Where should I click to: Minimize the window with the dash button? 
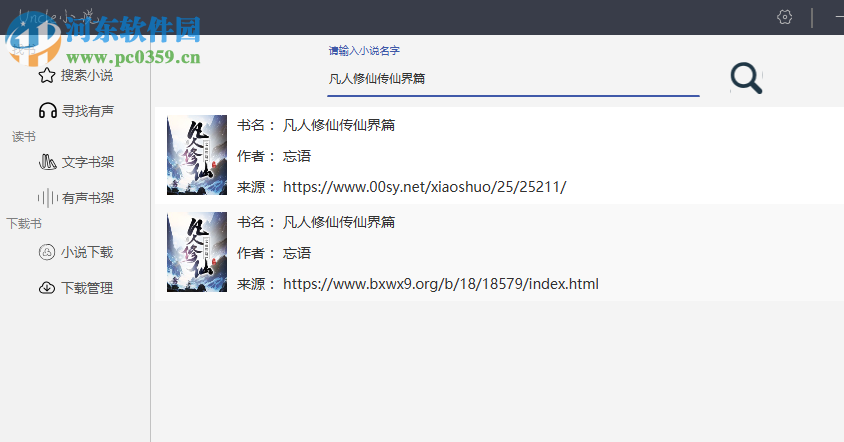point(839,17)
